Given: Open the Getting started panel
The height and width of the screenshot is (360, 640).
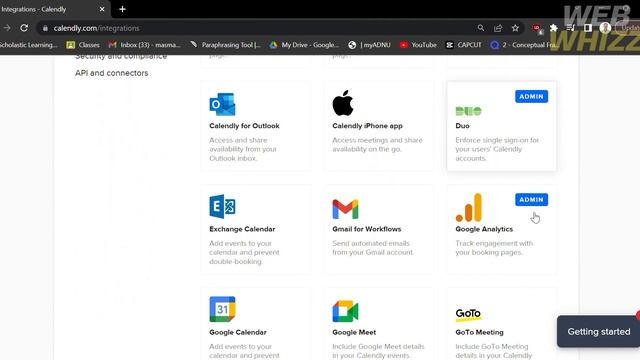Looking at the screenshot, I should coord(598,331).
